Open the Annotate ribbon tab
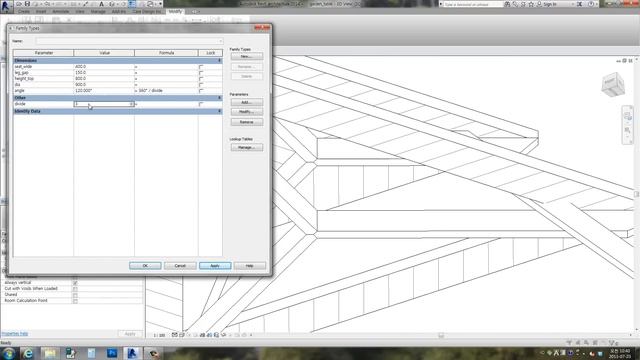 pos(60,11)
